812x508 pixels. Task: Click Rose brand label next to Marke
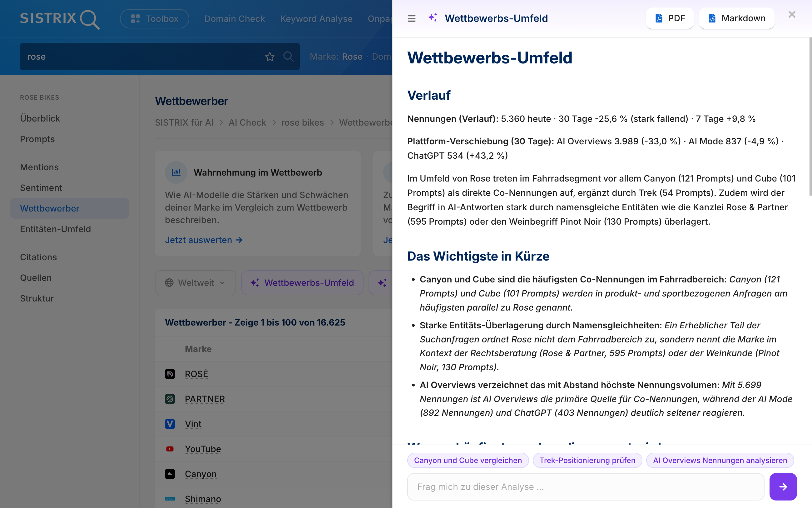pyautogui.click(x=352, y=57)
